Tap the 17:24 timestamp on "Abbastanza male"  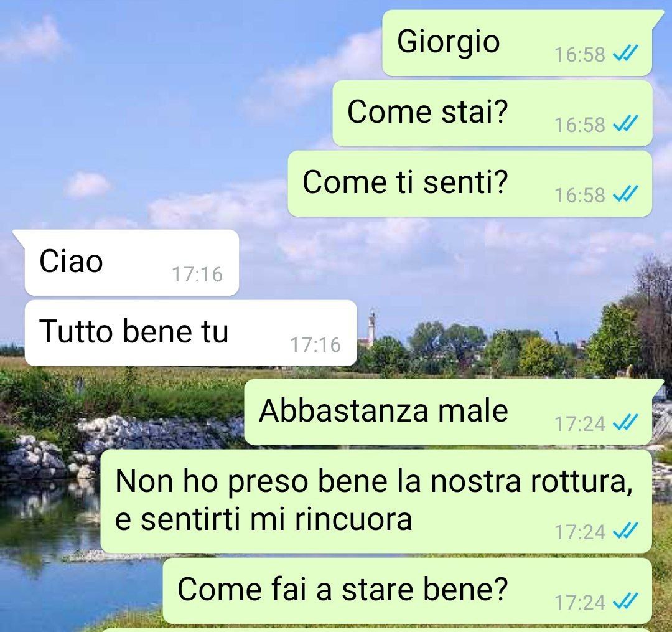tap(579, 423)
